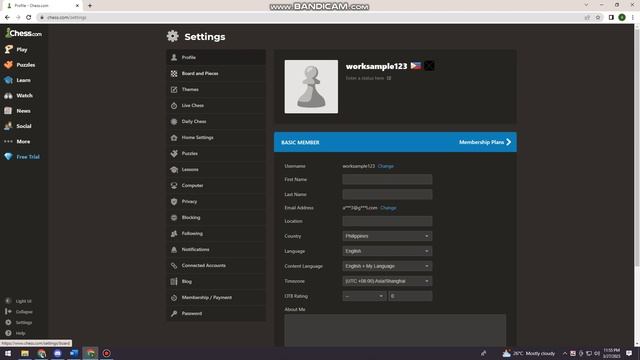Image resolution: width=640 pixels, height=360 pixels.
Task: Open Board and Pieces settings
Action: point(216,73)
